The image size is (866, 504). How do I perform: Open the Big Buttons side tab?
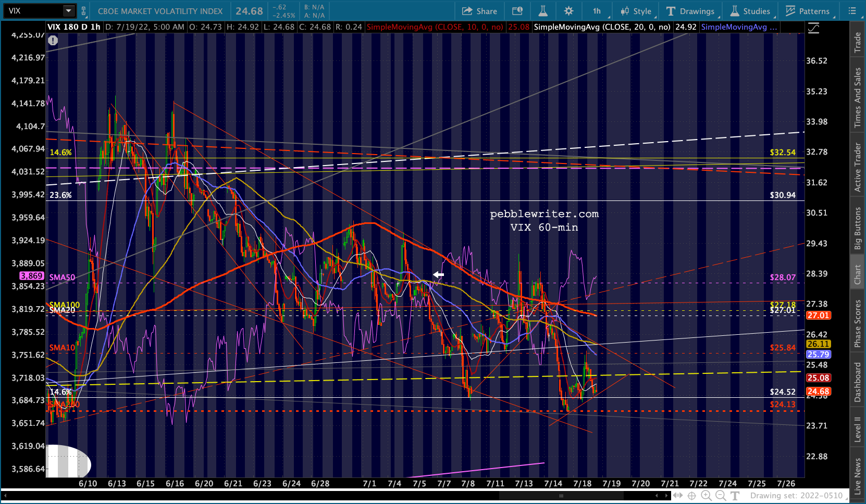tap(857, 228)
